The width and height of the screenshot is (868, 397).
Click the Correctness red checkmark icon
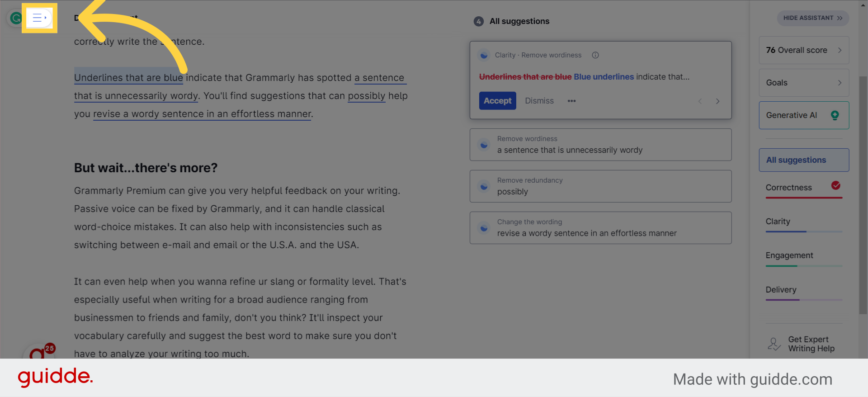[836, 185]
